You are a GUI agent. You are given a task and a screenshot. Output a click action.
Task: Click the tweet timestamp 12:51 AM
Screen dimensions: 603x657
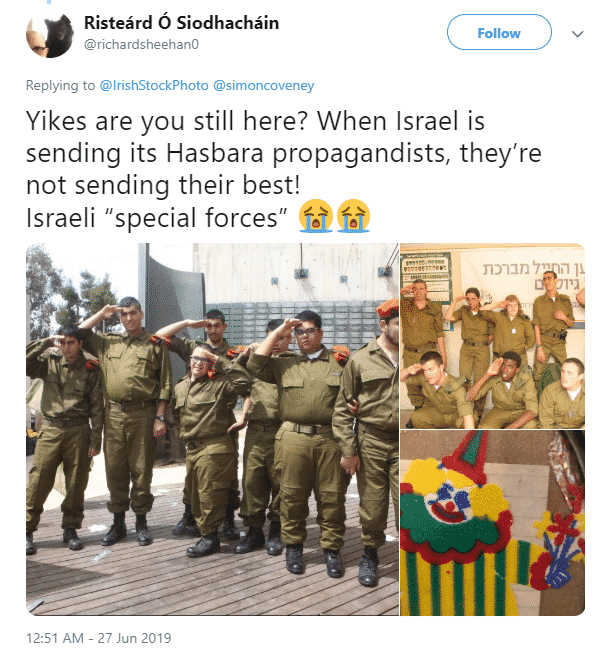tap(54, 638)
